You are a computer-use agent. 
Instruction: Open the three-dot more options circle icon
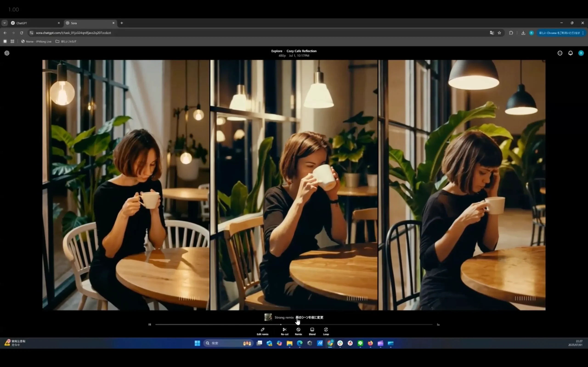point(560,53)
